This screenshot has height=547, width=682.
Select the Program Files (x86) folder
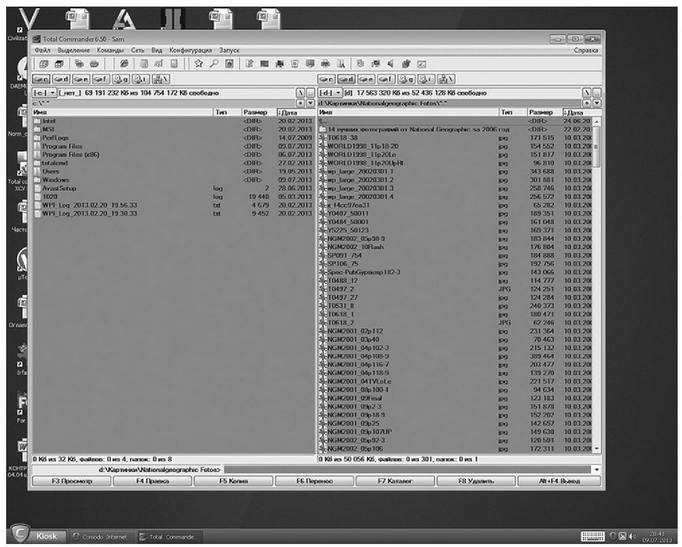173,155
